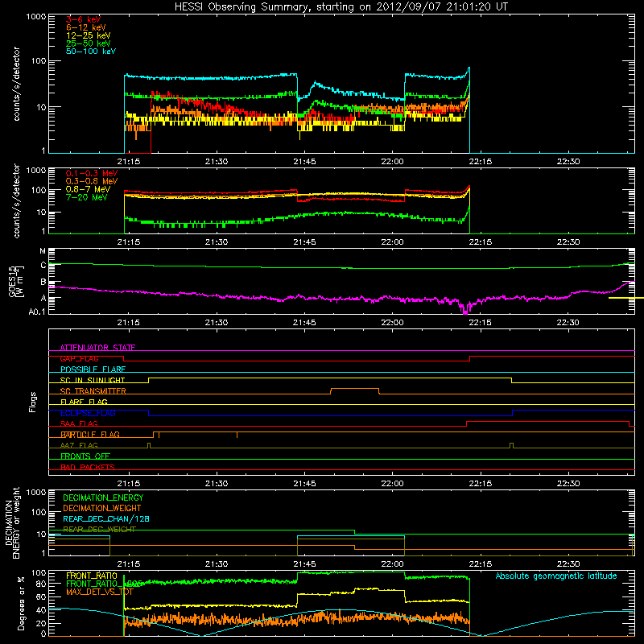
Task: Click the FRONTS_OFF flag label
Action: 85,456
